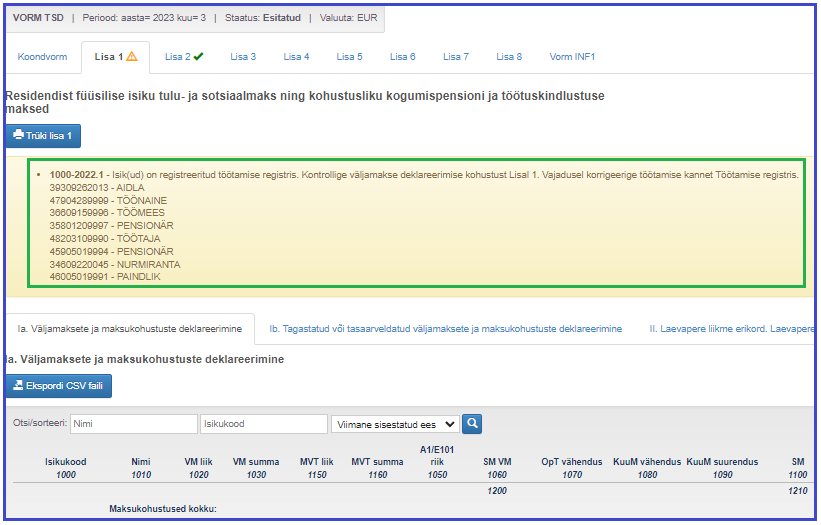Image resolution: width=821 pixels, height=525 pixels.
Task: Open the Lisa 4 tab
Action: [296, 57]
